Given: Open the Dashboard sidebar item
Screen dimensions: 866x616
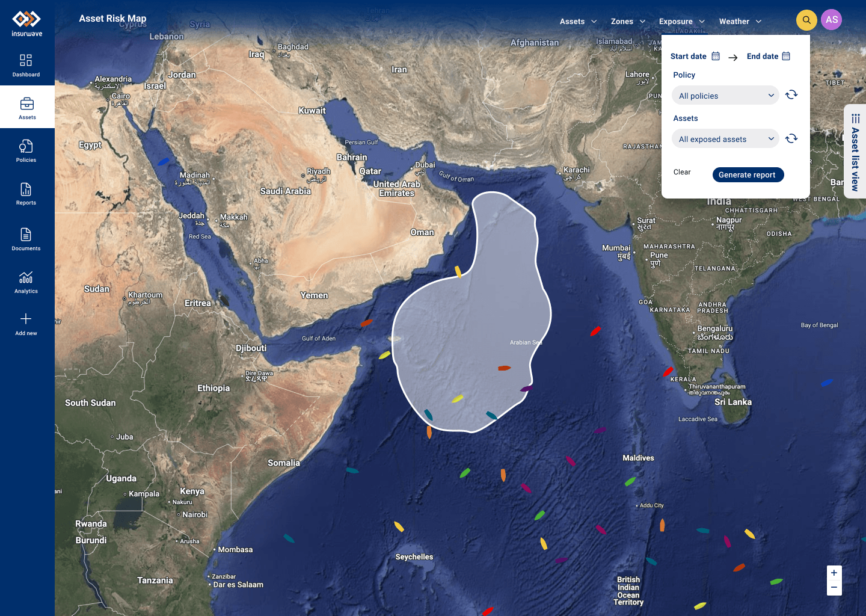Looking at the screenshot, I should point(26,66).
